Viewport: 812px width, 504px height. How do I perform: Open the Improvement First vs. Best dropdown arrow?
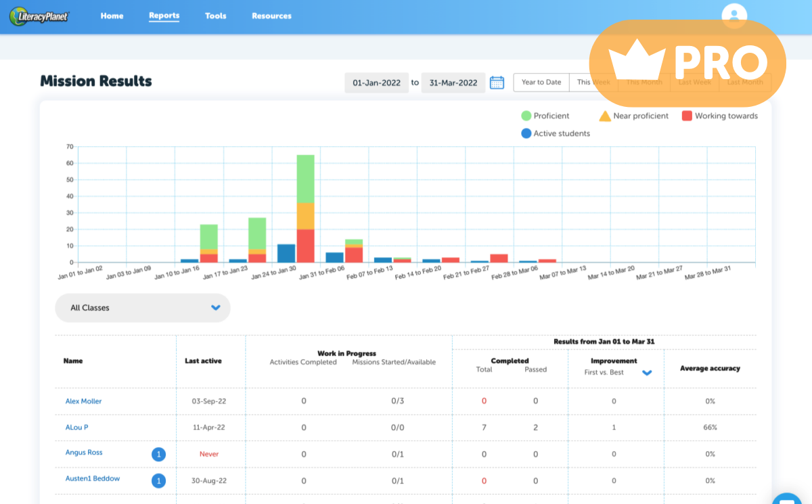click(x=647, y=373)
